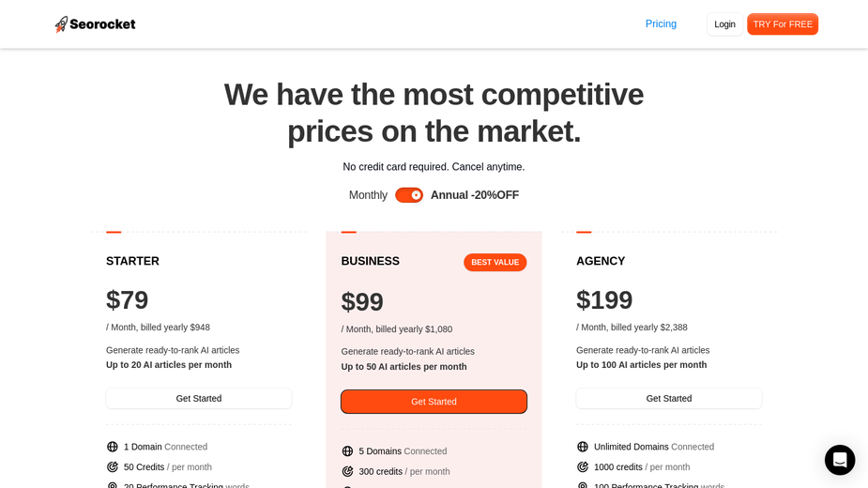
Task: Click the $99 Business plan price
Action: pos(362,302)
